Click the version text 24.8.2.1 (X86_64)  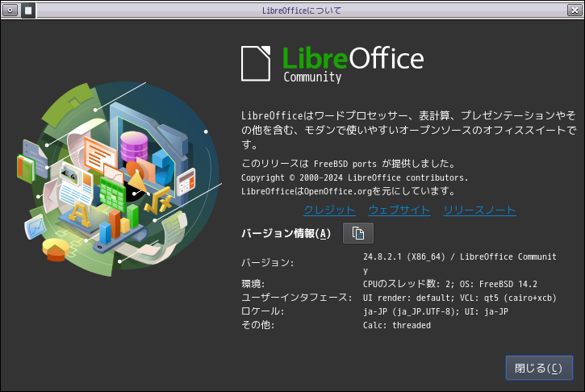[404, 256]
